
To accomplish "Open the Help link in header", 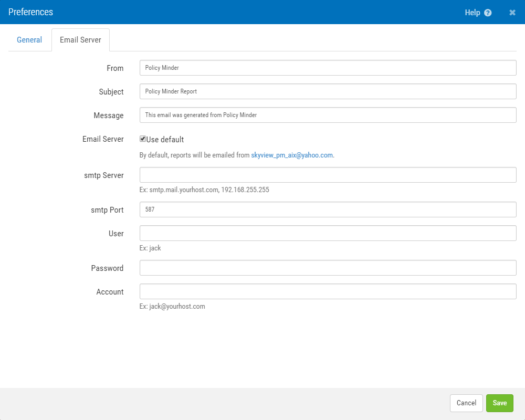I will click(x=472, y=13).
